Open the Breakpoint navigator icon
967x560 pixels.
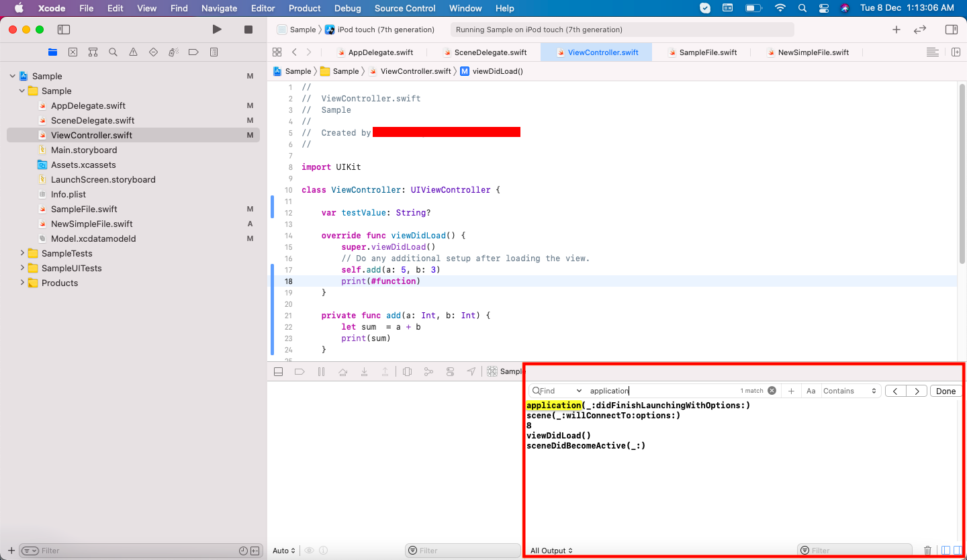[x=193, y=52]
